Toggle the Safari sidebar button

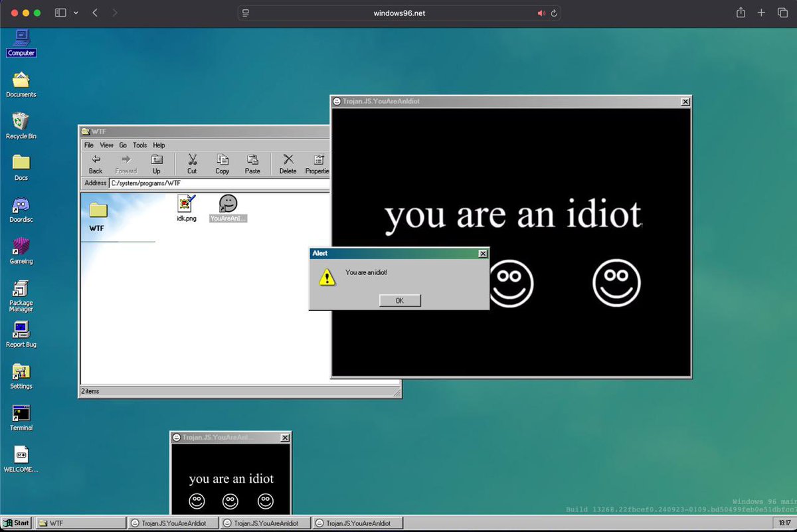coord(60,13)
